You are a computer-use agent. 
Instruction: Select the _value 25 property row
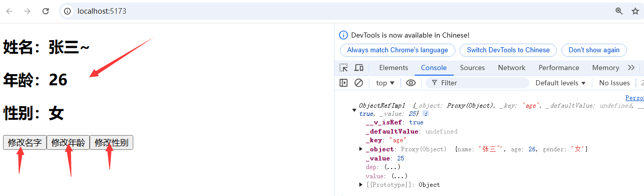pyautogui.click(x=385, y=158)
